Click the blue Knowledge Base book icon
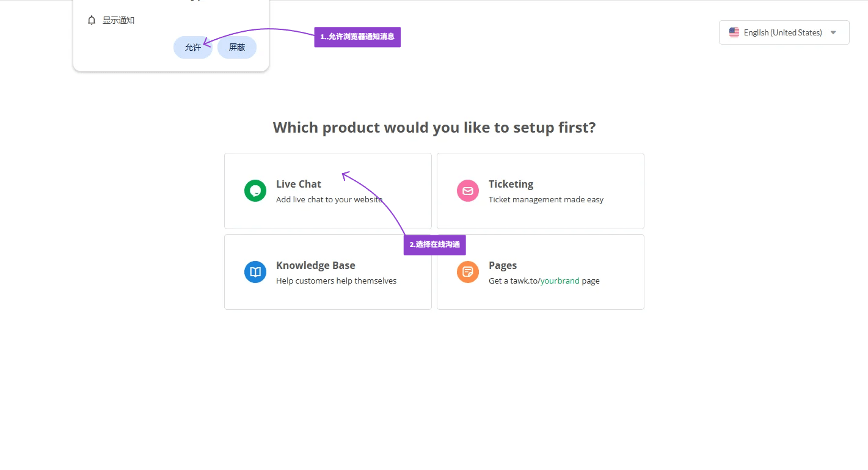868x470 pixels. click(255, 272)
